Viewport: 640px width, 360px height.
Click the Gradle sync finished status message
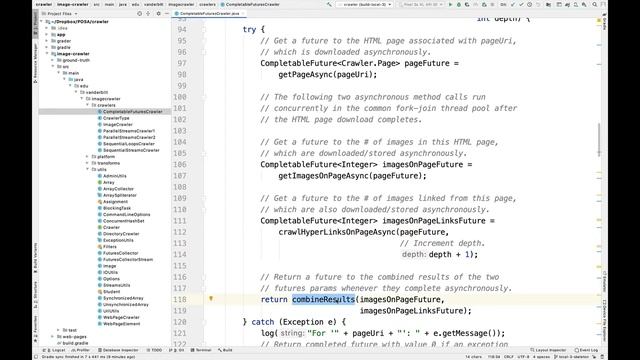coord(88,357)
